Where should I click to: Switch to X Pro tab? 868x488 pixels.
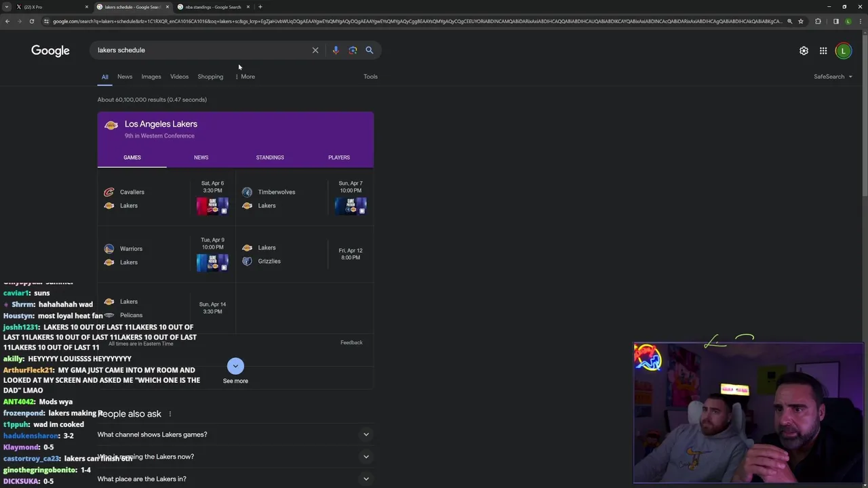51,7
